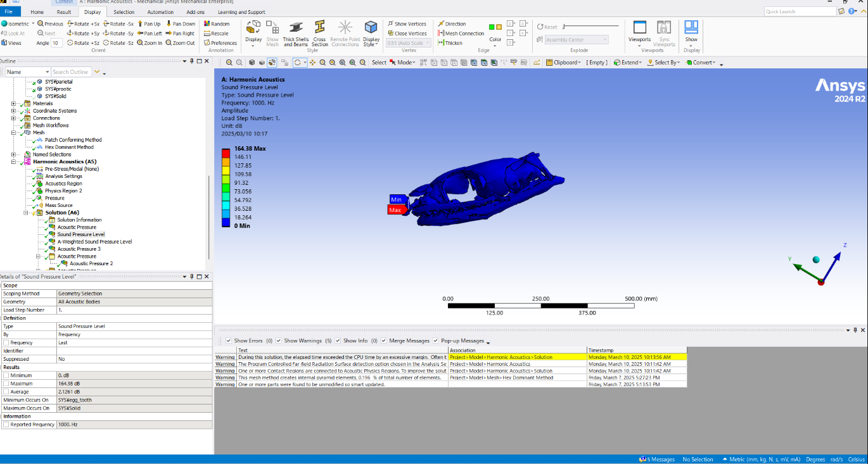Select Analysis Settings in outline tree

(x=63, y=176)
